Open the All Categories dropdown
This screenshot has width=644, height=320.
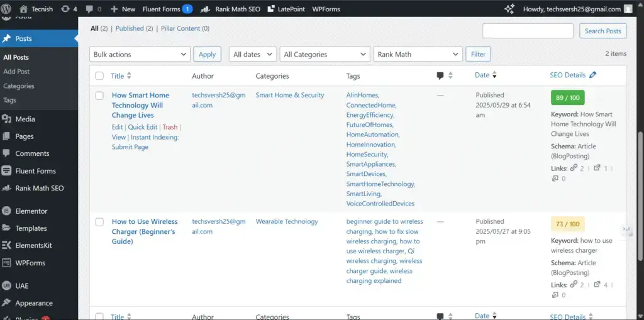(x=325, y=55)
